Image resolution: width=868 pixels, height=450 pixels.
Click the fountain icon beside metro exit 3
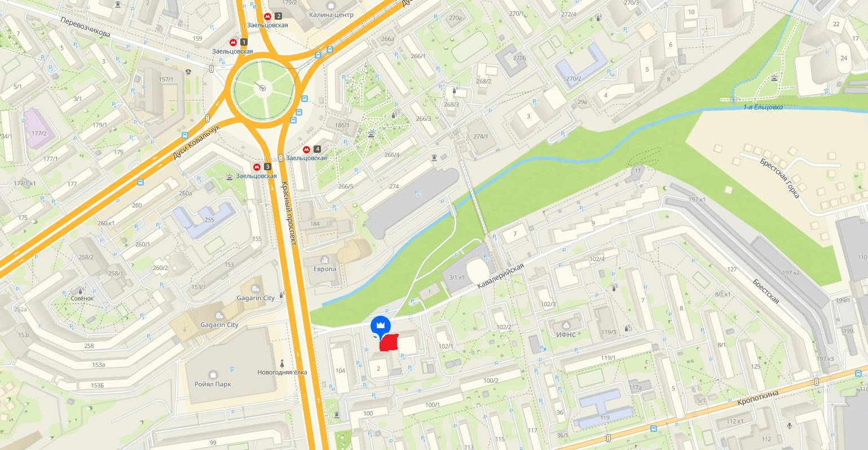(x=229, y=177)
